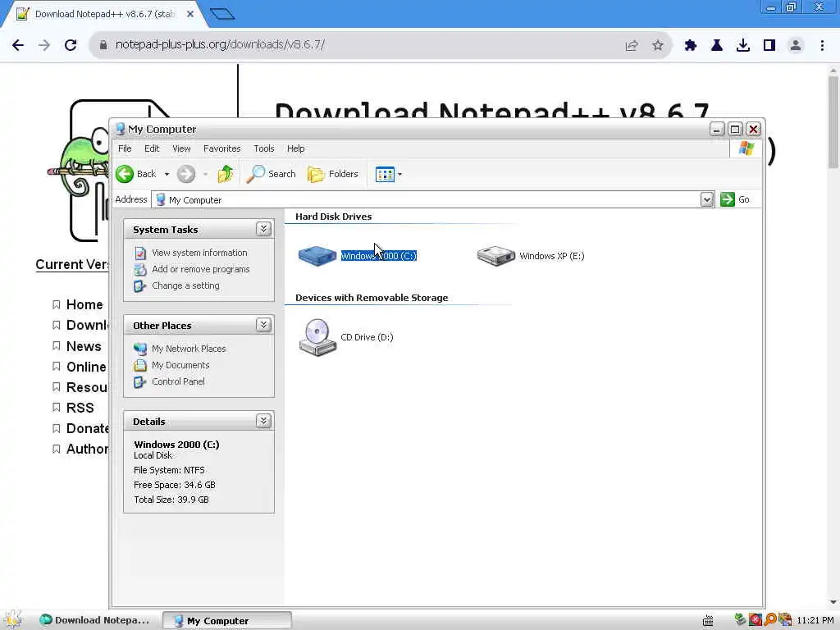Open the Tools menu
Image resolution: width=840 pixels, height=630 pixels.
(x=263, y=148)
